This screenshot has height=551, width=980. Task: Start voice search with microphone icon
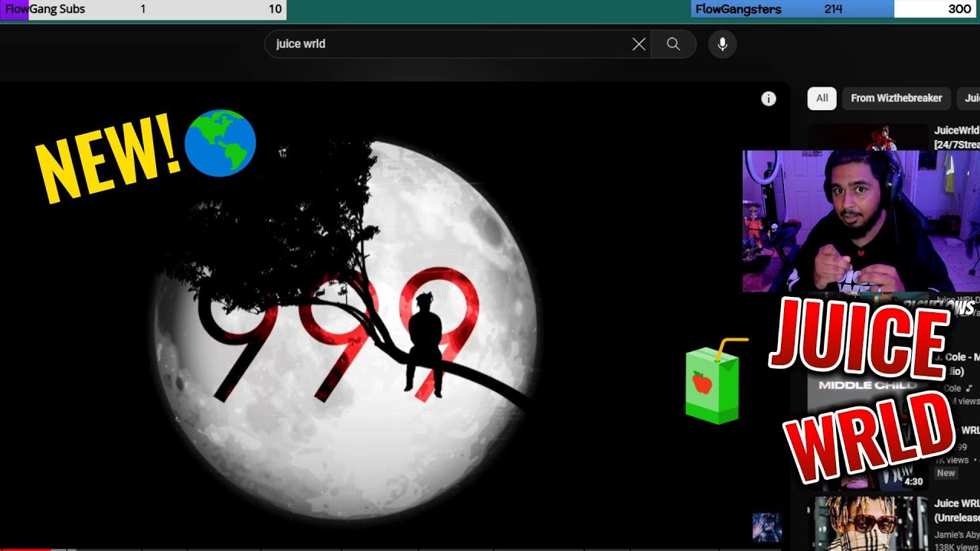point(722,44)
